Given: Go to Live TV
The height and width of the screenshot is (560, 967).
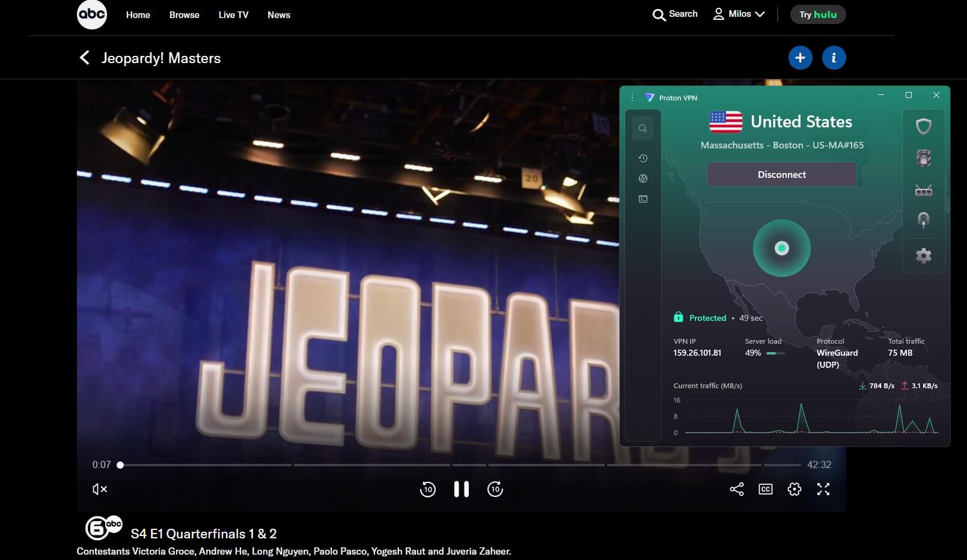Looking at the screenshot, I should pyautogui.click(x=233, y=15).
